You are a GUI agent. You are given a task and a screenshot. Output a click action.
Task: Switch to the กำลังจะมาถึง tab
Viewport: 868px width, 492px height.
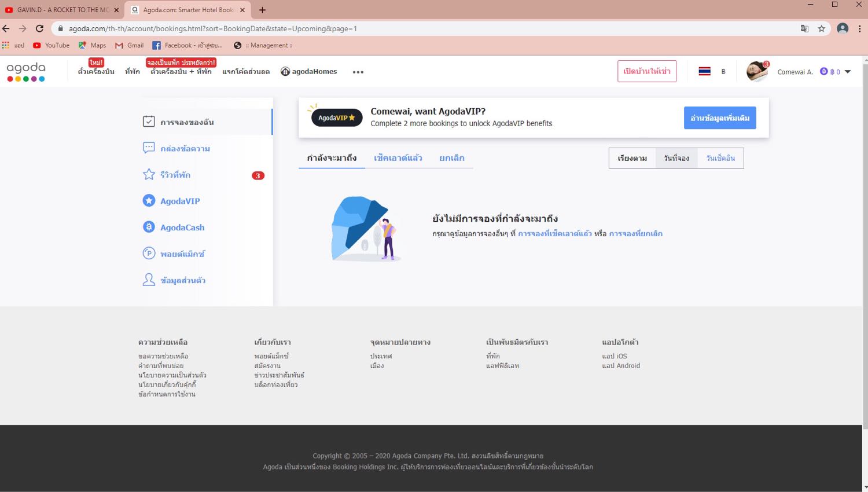pyautogui.click(x=332, y=158)
